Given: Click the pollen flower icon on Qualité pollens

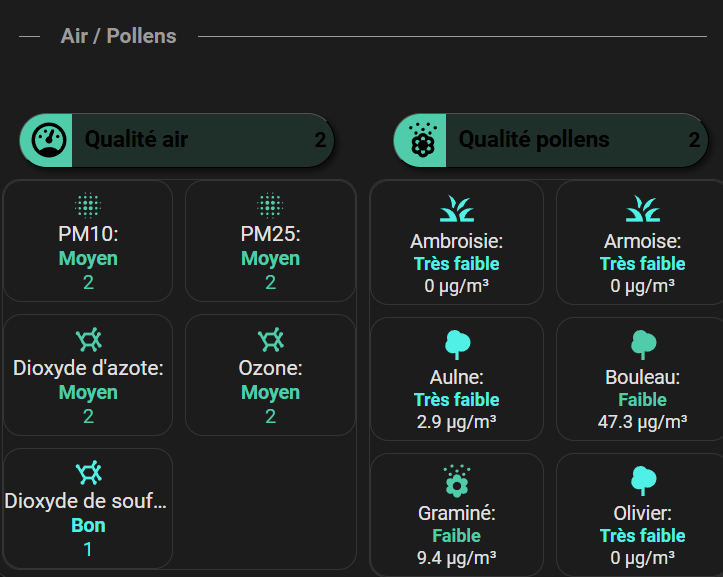Looking at the screenshot, I should click(x=423, y=140).
